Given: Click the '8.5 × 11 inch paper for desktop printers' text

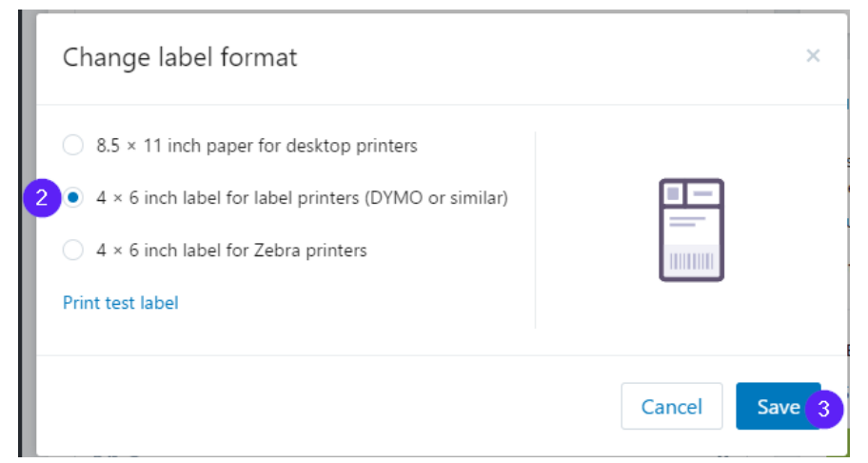Looking at the screenshot, I should (x=257, y=146).
